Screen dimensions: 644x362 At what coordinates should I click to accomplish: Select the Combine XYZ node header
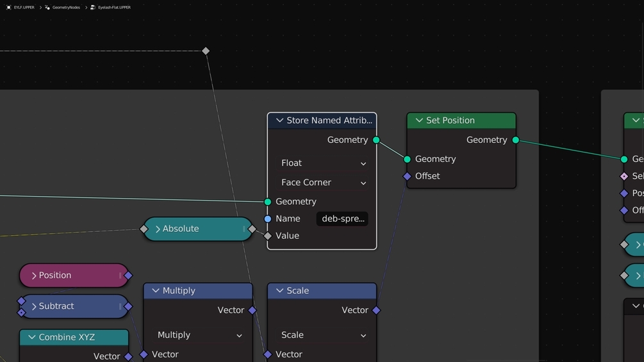click(74, 337)
